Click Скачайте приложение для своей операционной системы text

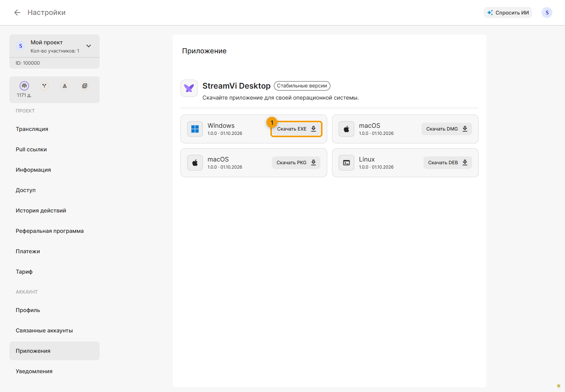pos(281,98)
